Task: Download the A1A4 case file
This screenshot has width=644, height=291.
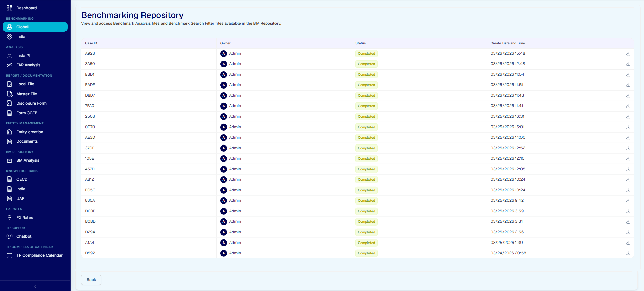Action: pos(628,243)
